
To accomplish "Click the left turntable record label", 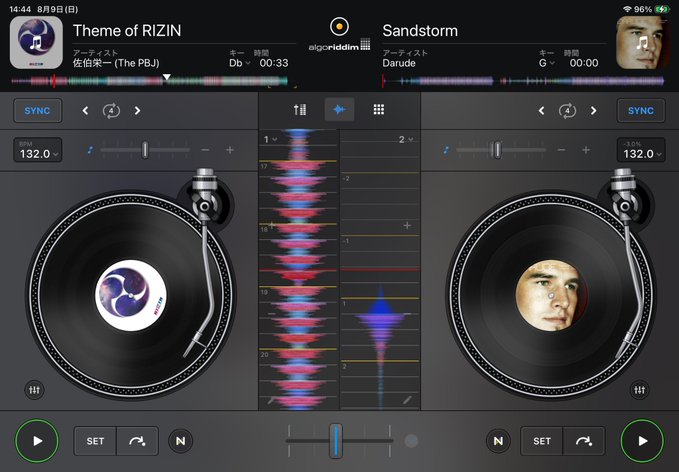I will click(131, 295).
